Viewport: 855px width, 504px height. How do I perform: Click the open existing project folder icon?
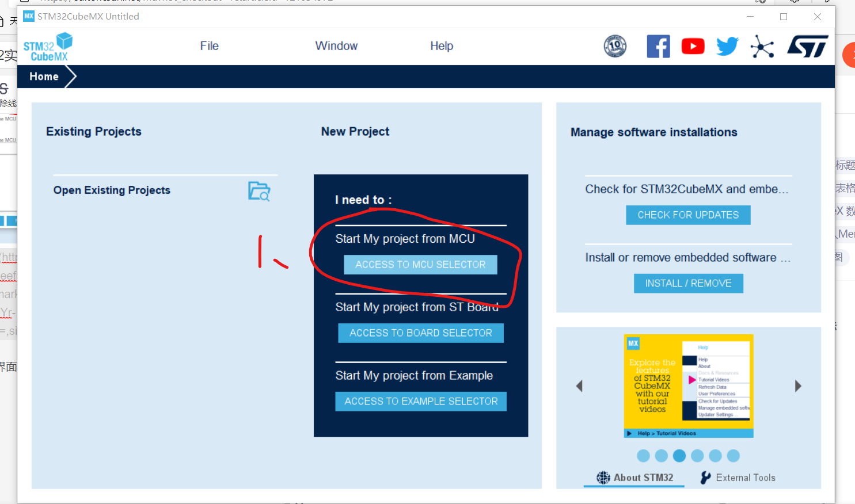(259, 191)
